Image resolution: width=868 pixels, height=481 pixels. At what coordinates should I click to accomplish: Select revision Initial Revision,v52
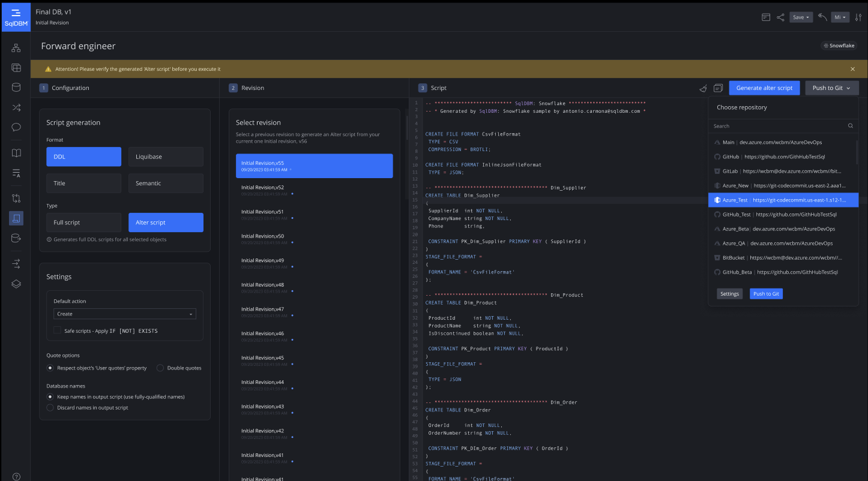click(x=314, y=190)
